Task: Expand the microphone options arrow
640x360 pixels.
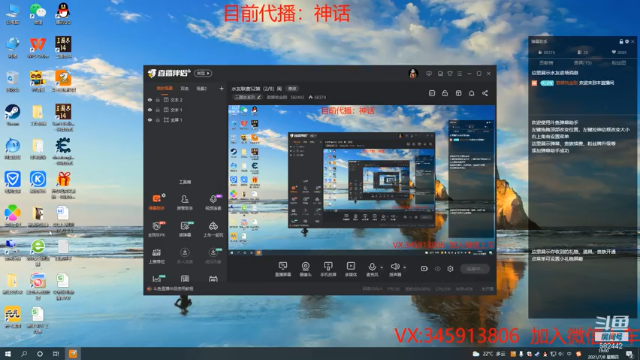Action: [382, 267]
